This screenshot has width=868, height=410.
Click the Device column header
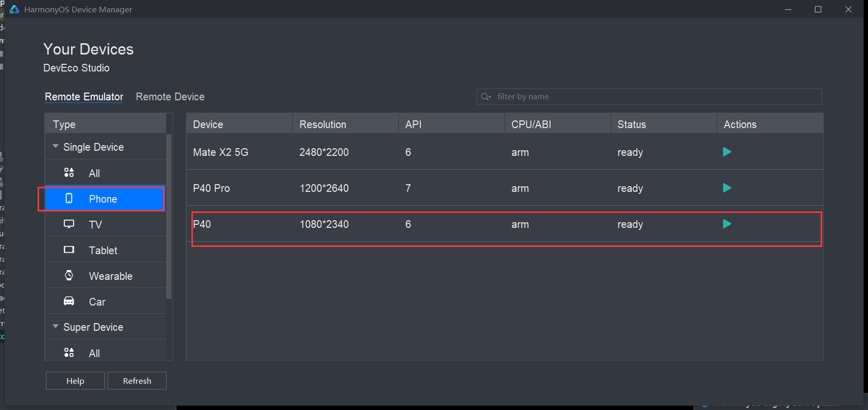[x=239, y=124]
